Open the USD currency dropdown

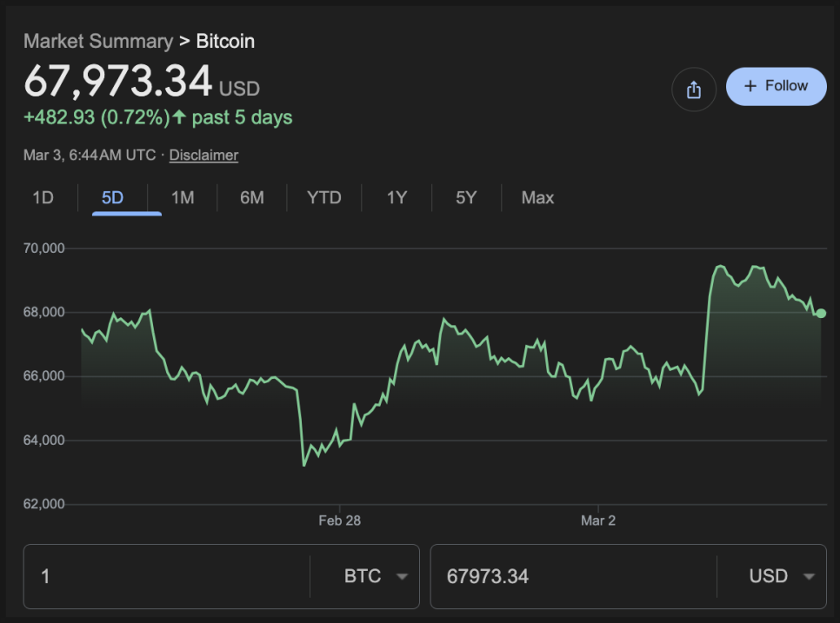click(781, 576)
